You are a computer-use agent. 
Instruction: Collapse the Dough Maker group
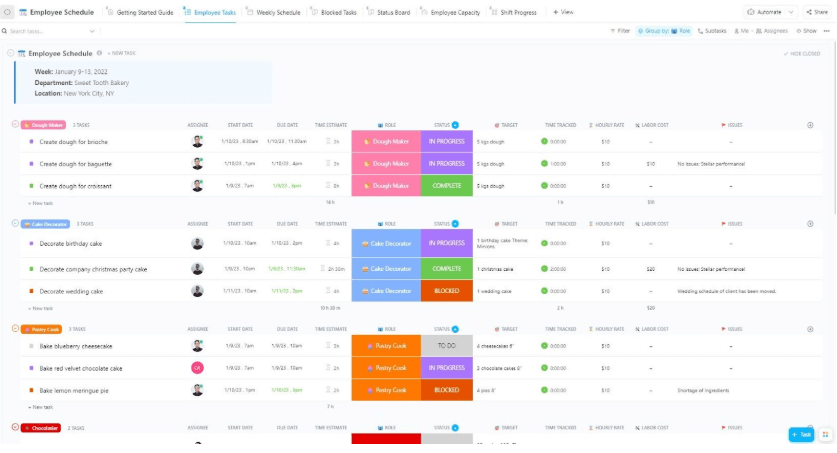15,124
